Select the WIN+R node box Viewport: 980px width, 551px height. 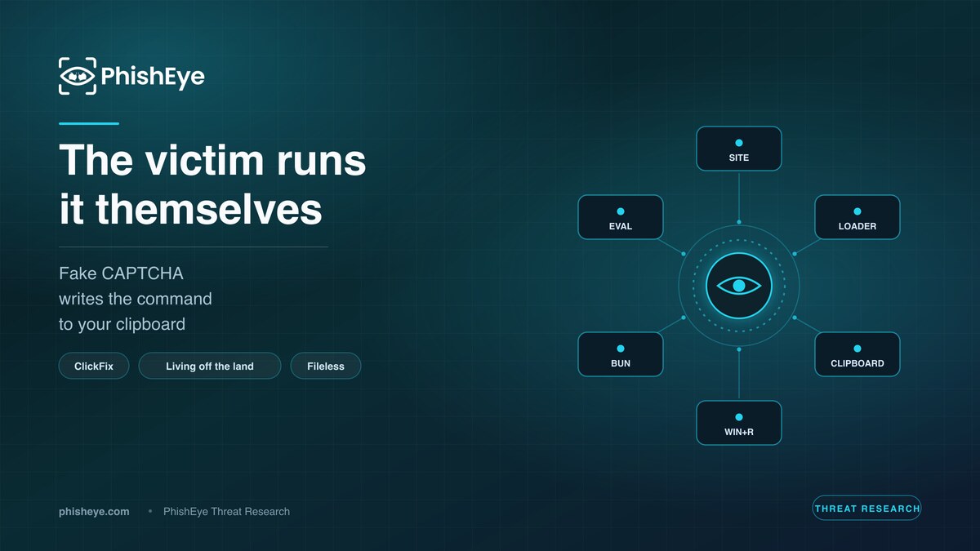tap(739, 423)
